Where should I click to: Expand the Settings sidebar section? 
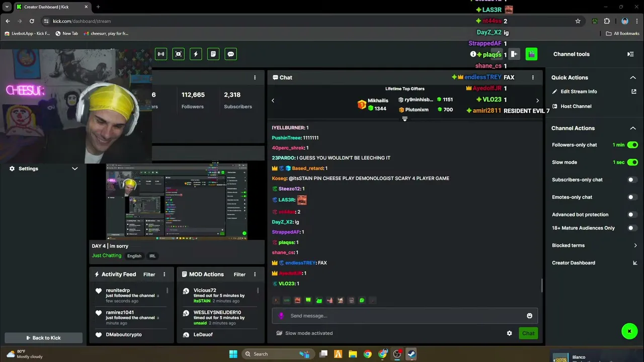pos(74,168)
